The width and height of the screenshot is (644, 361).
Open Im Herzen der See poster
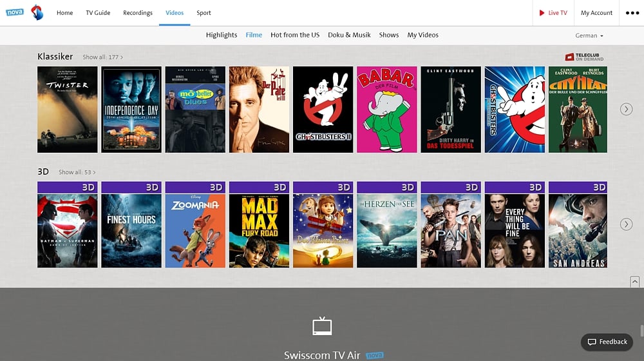387,224
